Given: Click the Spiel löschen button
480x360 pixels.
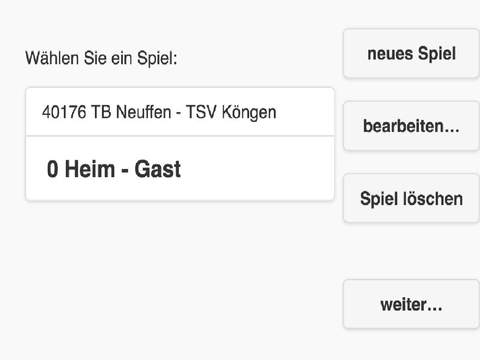Looking at the screenshot, I should pyautogui.click(x=411, y=198).
